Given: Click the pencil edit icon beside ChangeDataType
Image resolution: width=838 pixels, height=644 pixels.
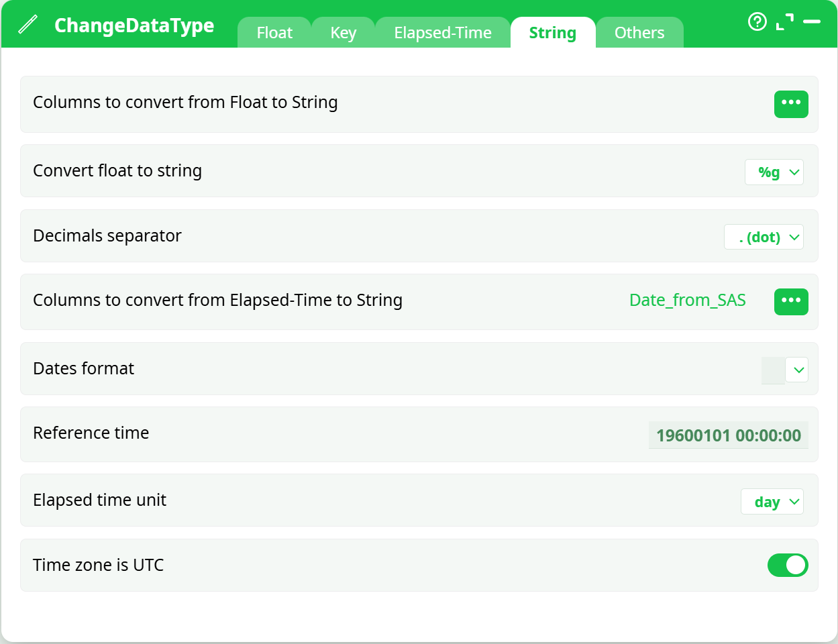Looking at the screenshot, I should point(28,25).
